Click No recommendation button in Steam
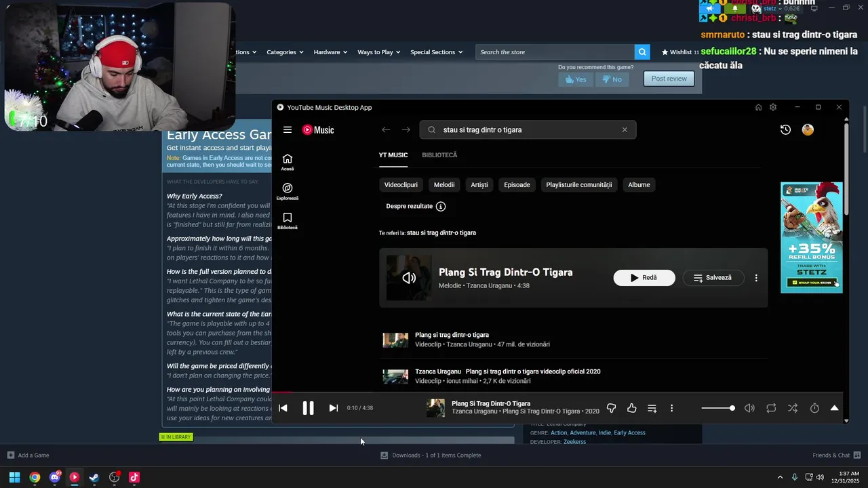The image size is (868, 488). click(x=612, y=79)
